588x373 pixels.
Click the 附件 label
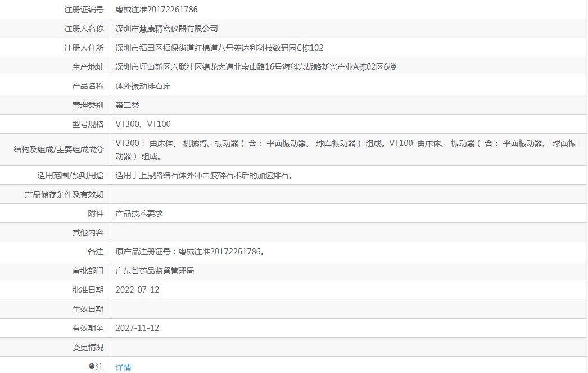coord(96,213)
